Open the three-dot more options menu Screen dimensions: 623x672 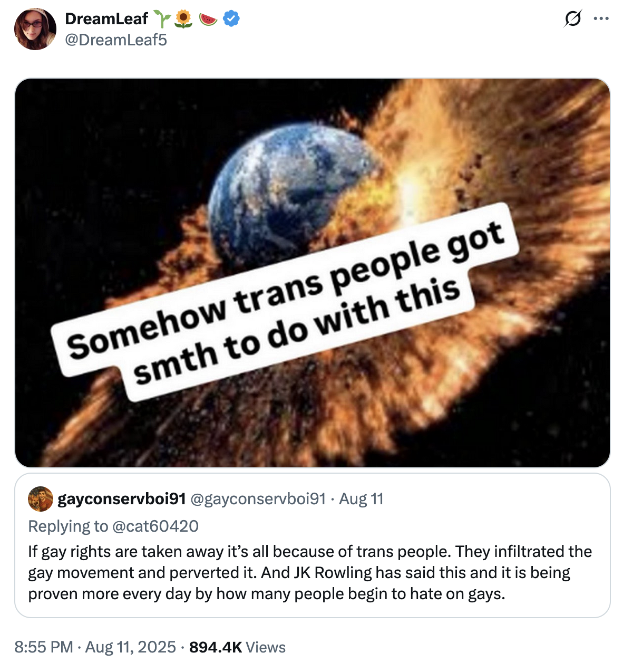pyautogui.click(x=601, y=19)
